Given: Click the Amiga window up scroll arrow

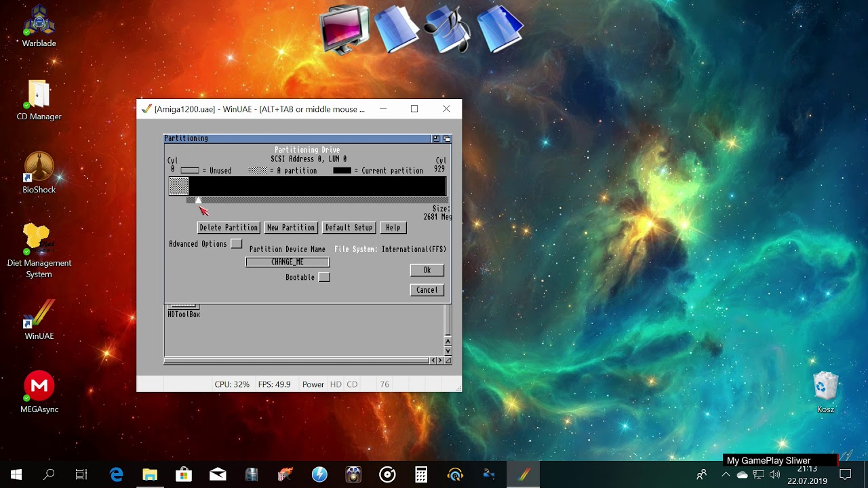Looking at the screenshot, I should pyautogui.click(x=448, y=341).
